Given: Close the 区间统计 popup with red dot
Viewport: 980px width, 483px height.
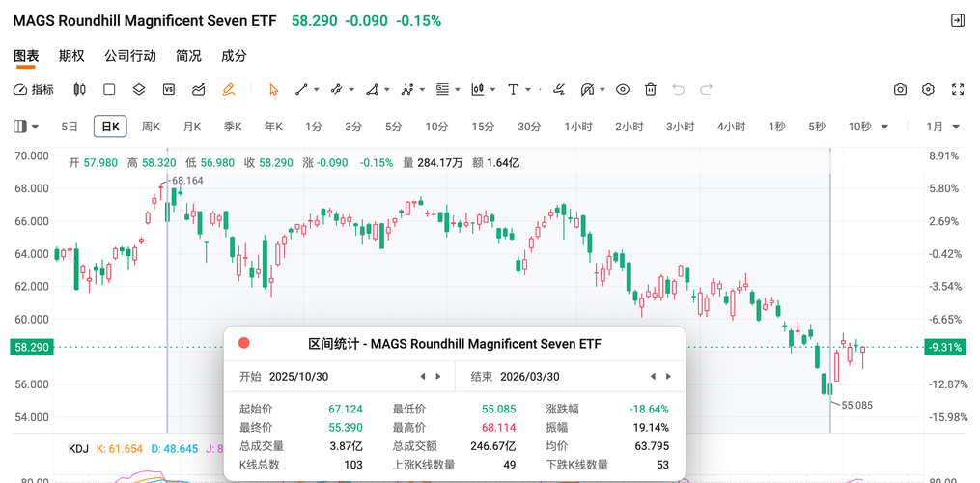Looking at the screenshot, I should tap(244, 343).
